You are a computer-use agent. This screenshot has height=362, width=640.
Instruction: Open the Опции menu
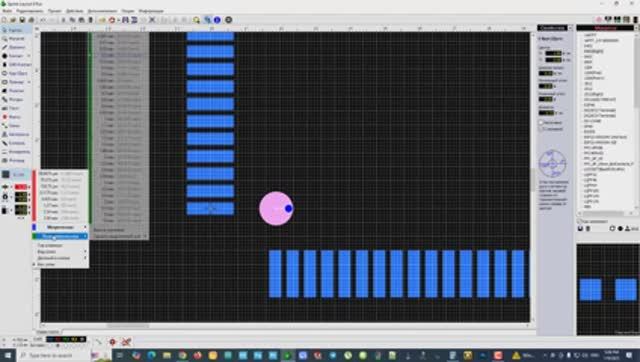coord(128,11)
